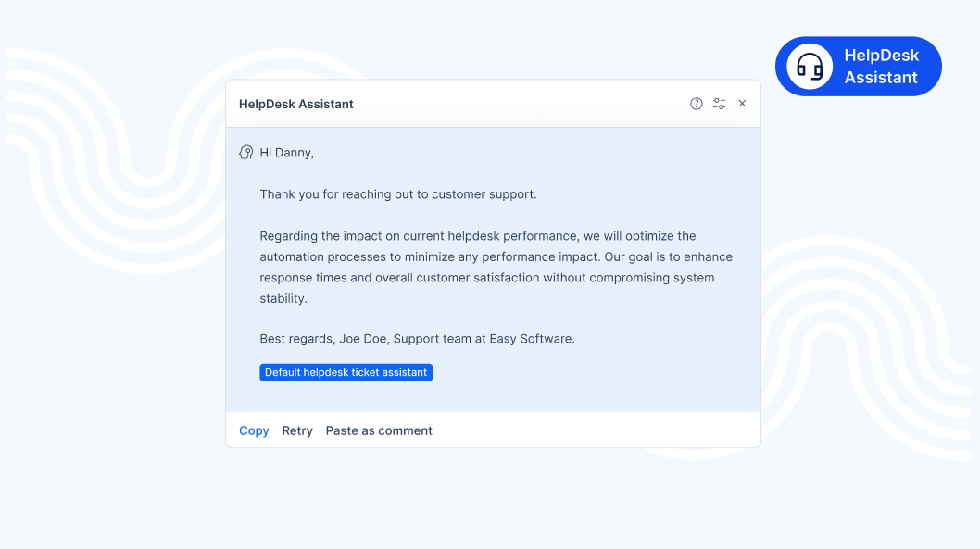This screenshot has height=549, width=980.
Task: Retry generating the assistant response
Action: pyautogui.click(x=297, y=430)
